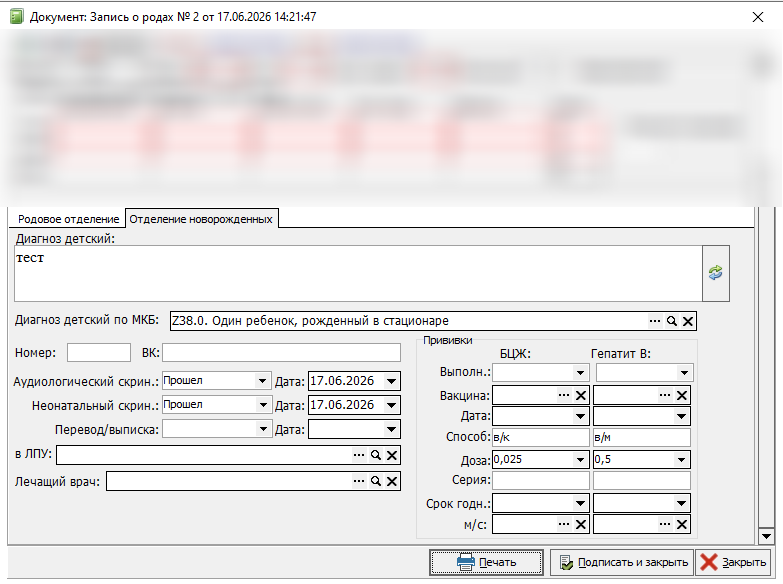Search в ЛПУ with the magnifier icon
Screen dimensions: 783x584
376,455
